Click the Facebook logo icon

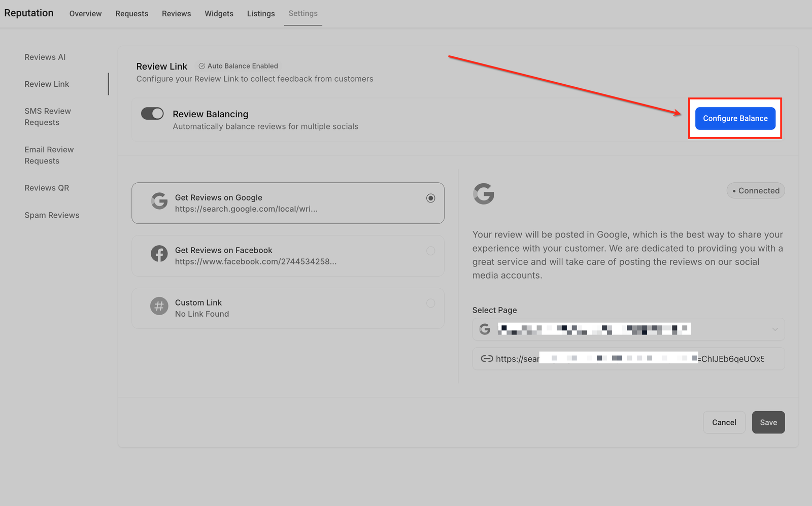[159, 254]
